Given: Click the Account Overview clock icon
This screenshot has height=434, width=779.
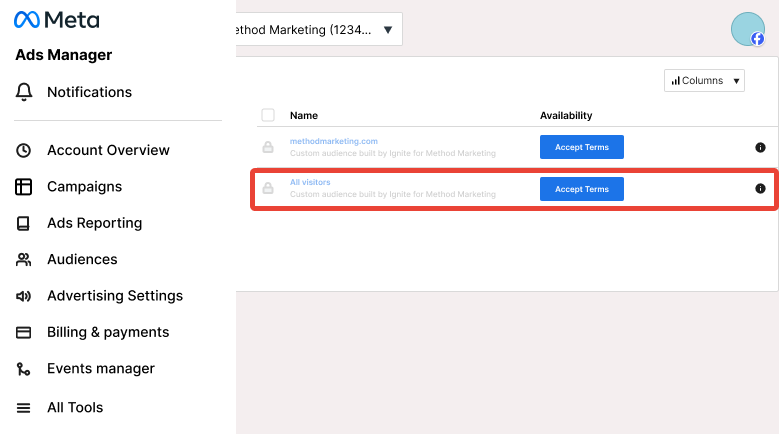Looking at the screenshot, I should coord(23,150).
